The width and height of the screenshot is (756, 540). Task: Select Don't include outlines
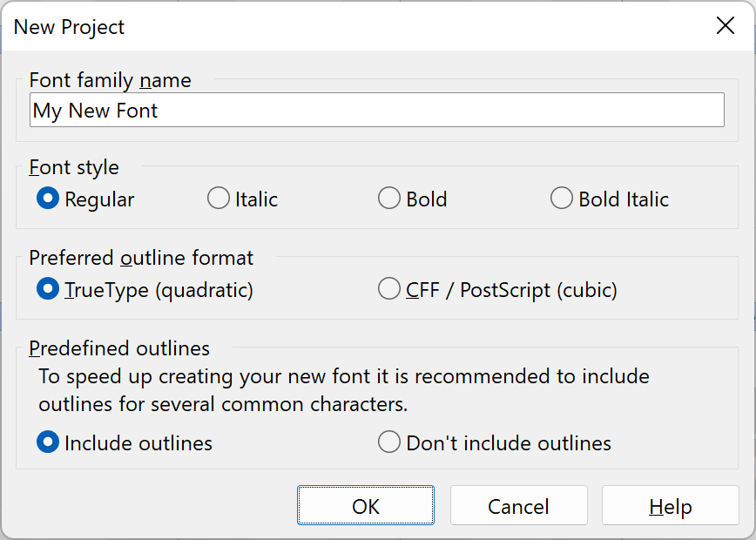point(388,443)
